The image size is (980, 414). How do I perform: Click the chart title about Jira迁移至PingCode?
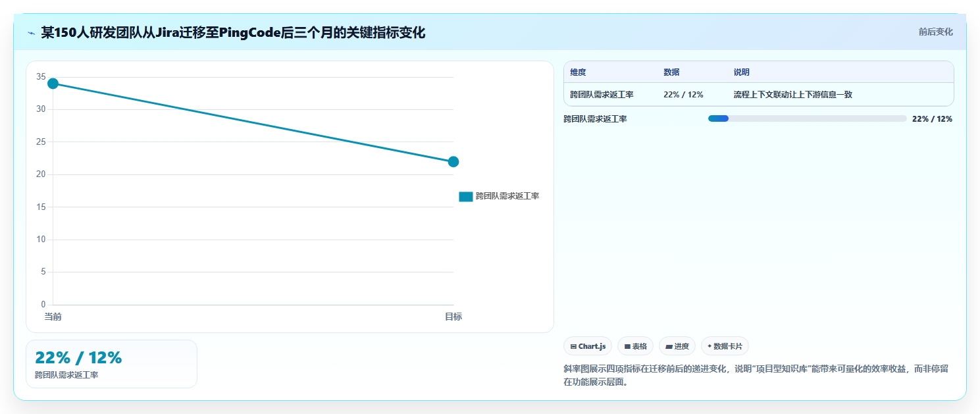[x=233, y=32]
